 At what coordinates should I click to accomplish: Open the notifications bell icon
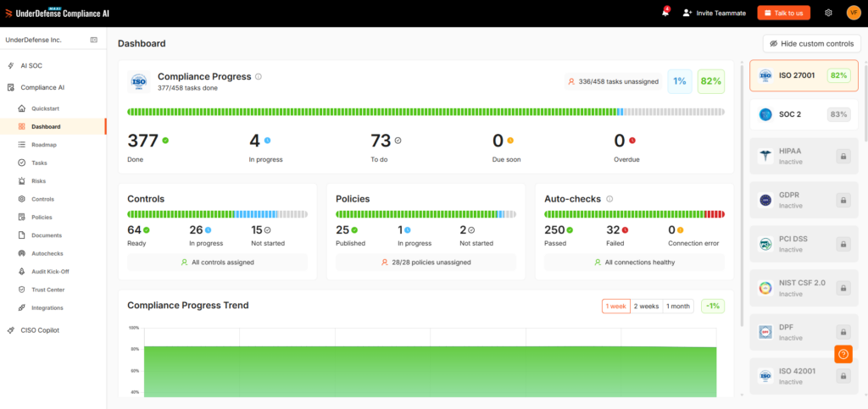coord(665,13)
